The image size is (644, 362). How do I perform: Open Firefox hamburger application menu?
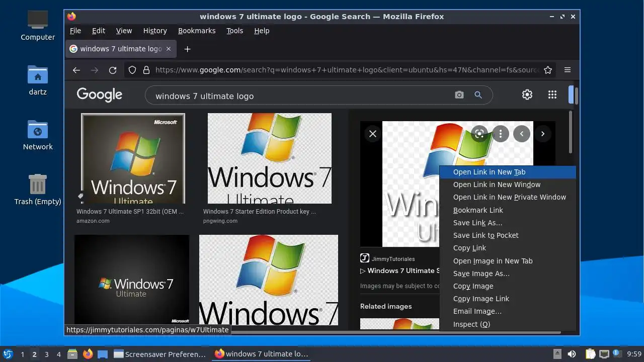[x=568, y=70]
